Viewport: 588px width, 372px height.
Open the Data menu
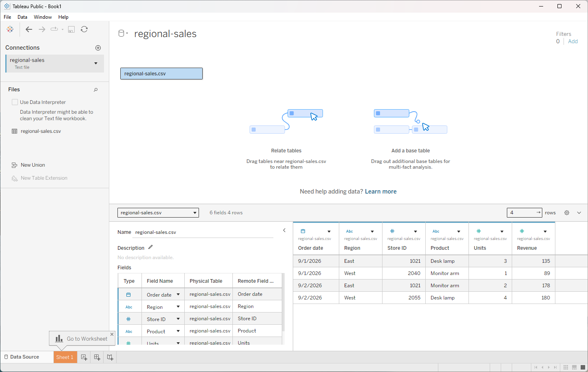click(x=22, y=17)
